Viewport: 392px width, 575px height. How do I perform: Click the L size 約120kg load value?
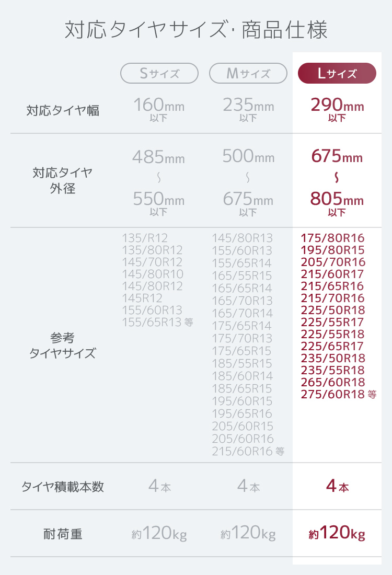tap(337, 533)
